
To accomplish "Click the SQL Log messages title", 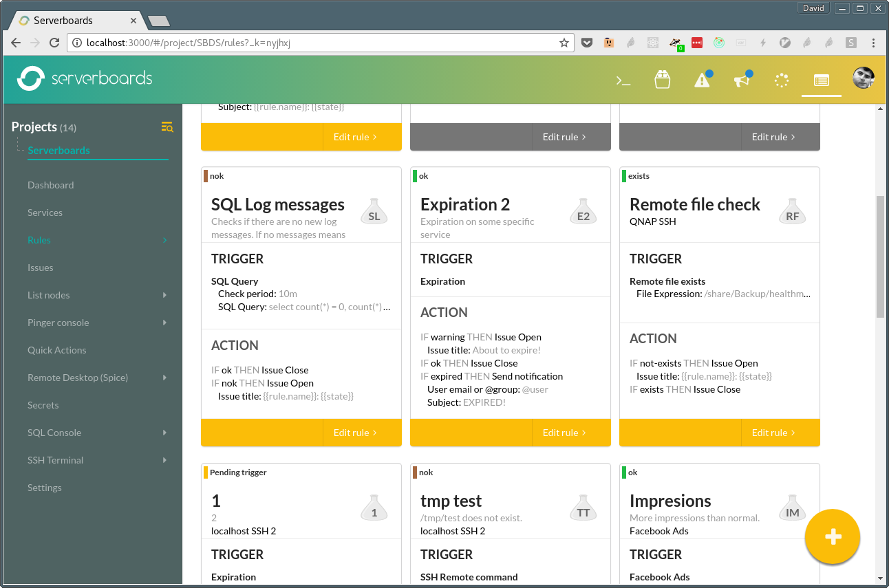I will [278, 204].
